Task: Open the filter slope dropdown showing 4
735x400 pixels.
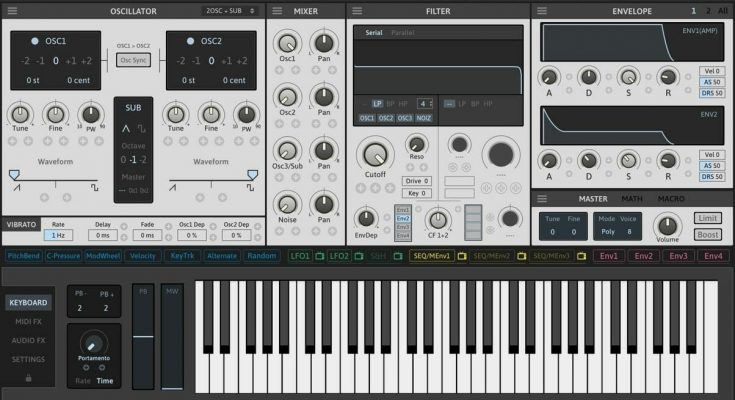Action: [425, 104]
